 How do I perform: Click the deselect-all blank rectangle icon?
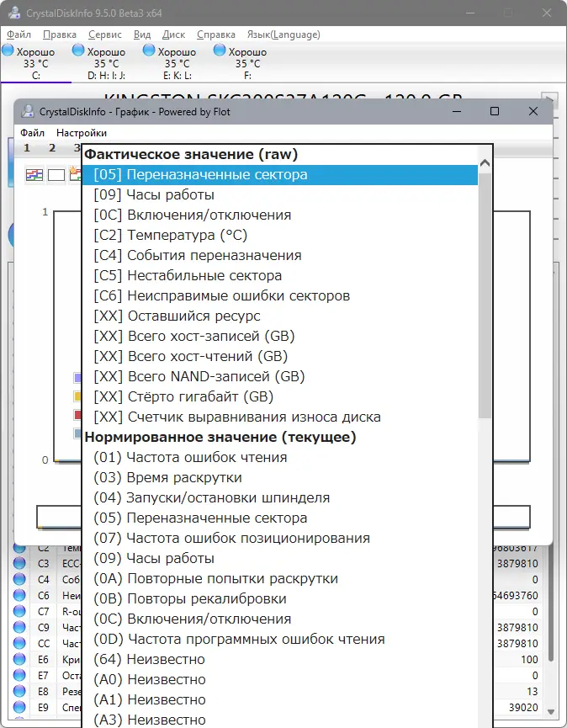[x=56, y=175]
